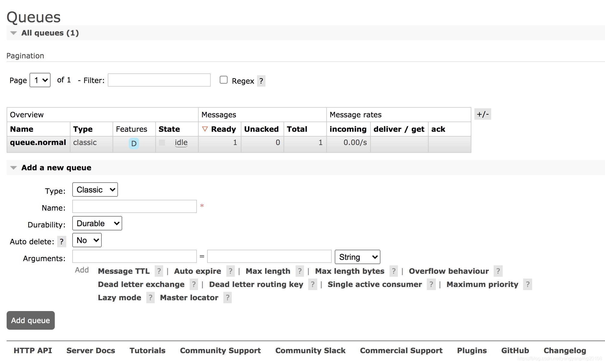Open the queue Type dropdown
Screen dimensions: 605x364
click(x=95, y=190)
